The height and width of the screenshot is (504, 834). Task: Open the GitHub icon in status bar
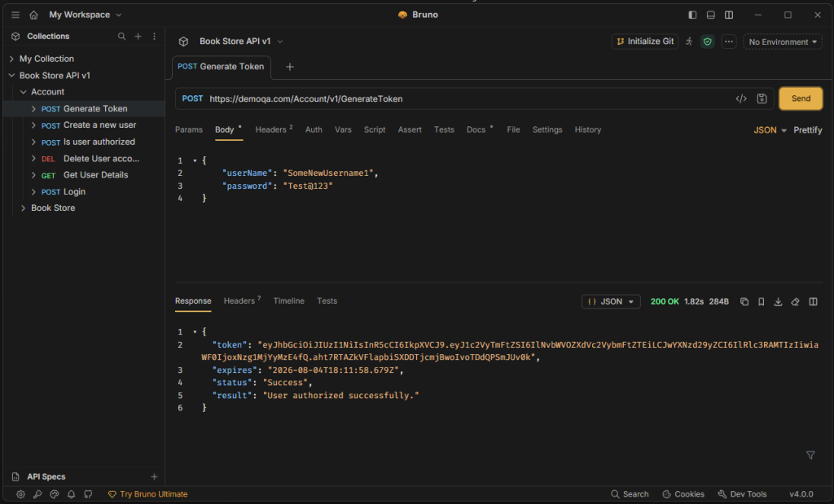pos(88,494)
